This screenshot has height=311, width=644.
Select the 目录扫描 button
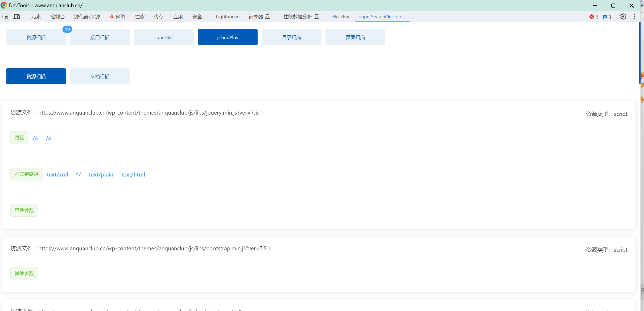click(x=291, y=37)
